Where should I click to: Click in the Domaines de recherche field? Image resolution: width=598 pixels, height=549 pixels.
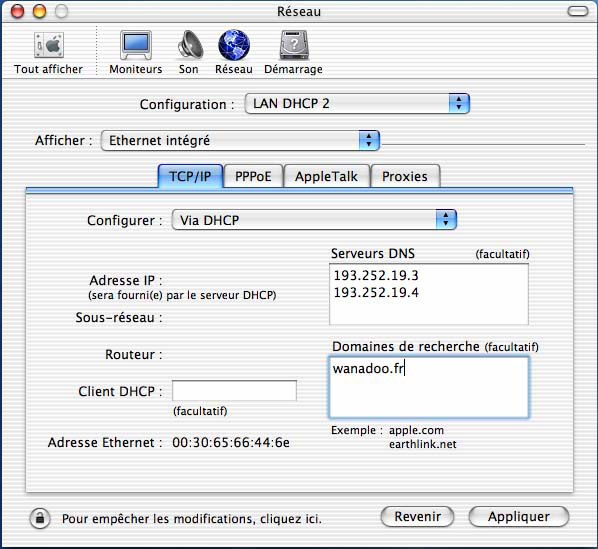[x=429, y=387]
